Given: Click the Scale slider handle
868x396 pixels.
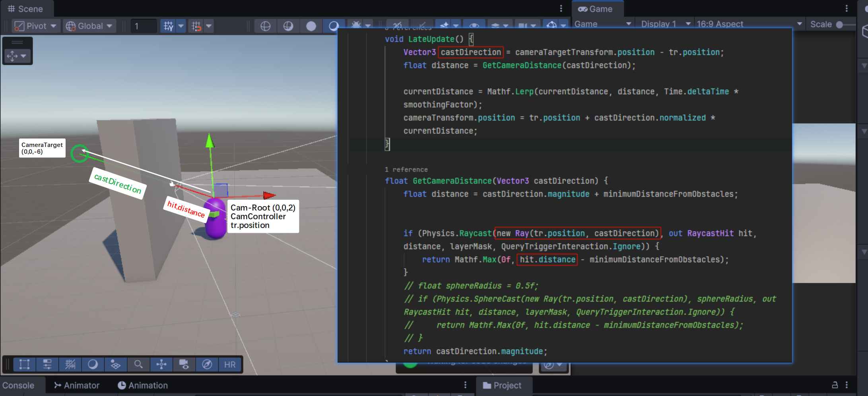Looking at the screenshot, I should point(839,24).
